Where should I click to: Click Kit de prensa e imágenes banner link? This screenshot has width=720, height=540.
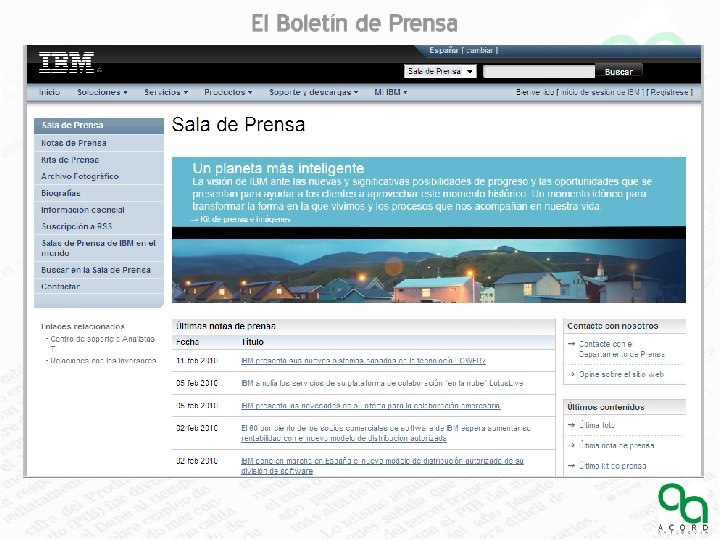(x=245, y=219)
